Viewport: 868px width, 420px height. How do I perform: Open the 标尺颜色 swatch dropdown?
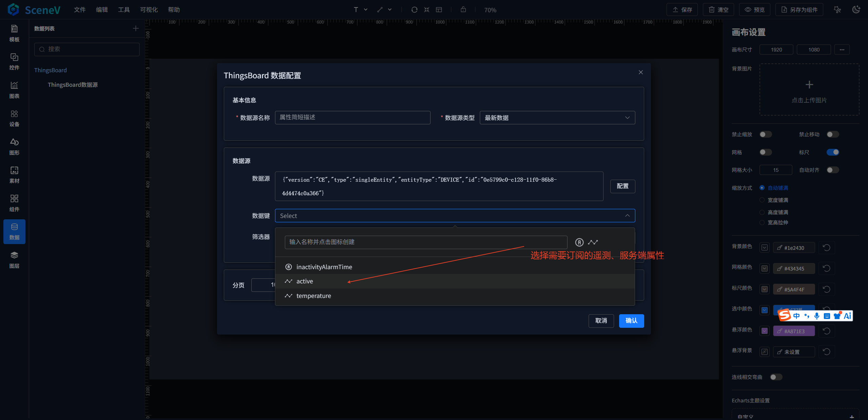pyautogui.click(x=765, y=289)
